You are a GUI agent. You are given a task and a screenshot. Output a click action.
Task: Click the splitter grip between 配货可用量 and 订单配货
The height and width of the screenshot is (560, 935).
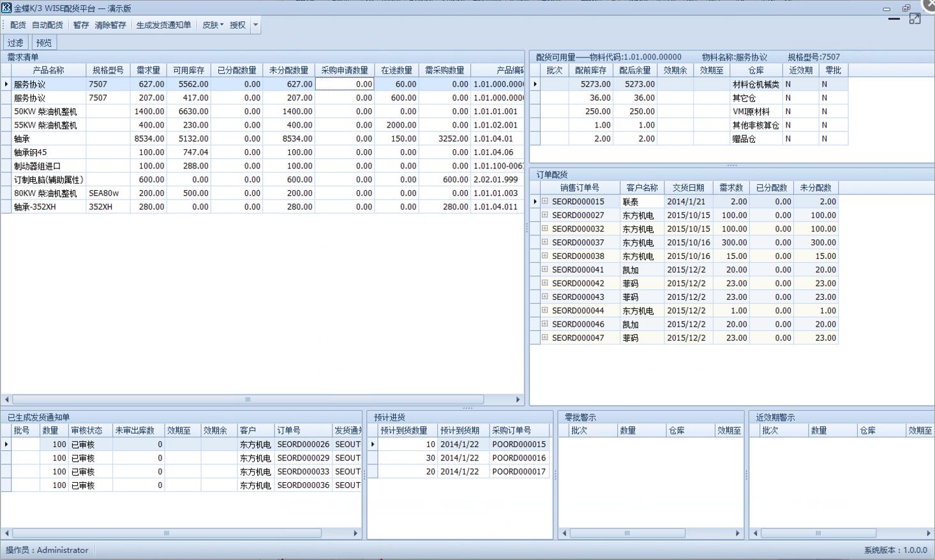pyautogui.click(x=731, y=166)
